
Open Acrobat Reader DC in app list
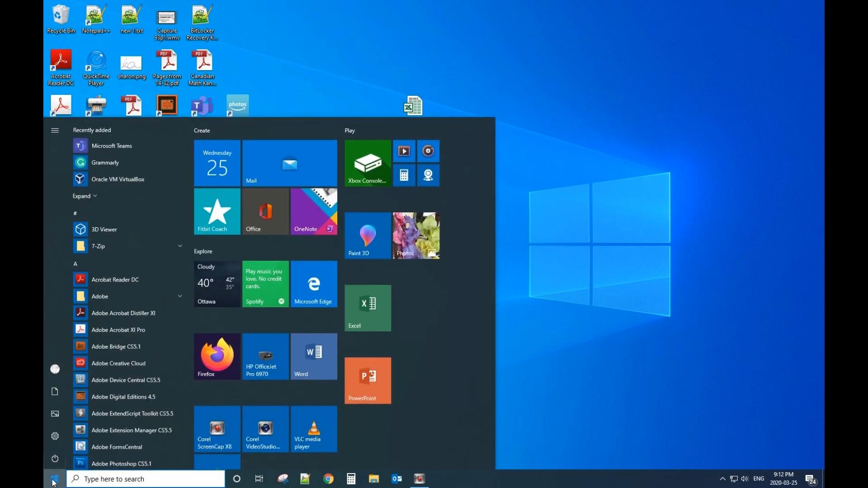tap(128, 280)
